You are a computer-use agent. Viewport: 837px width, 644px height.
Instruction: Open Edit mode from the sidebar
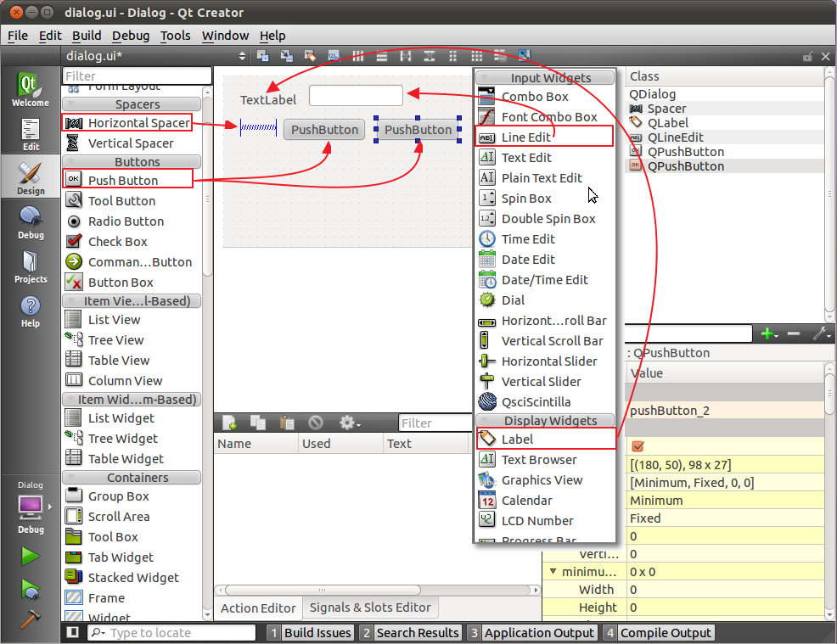30,134
